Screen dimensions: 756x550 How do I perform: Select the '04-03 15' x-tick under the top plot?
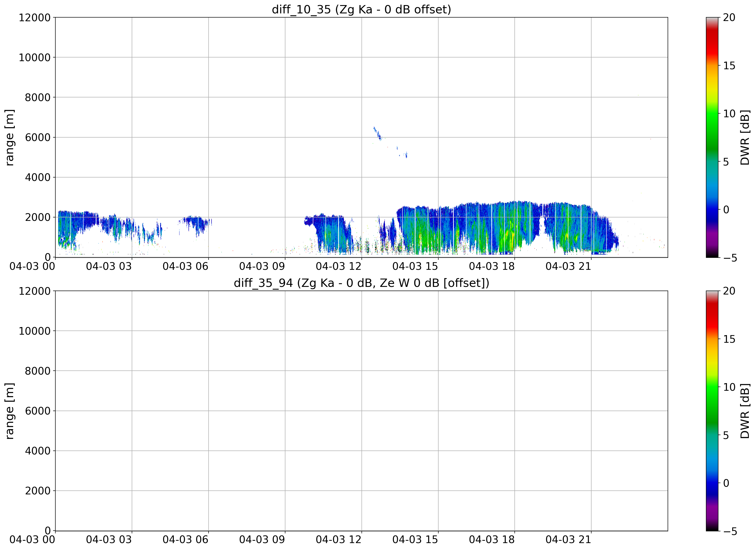[415, 266]
